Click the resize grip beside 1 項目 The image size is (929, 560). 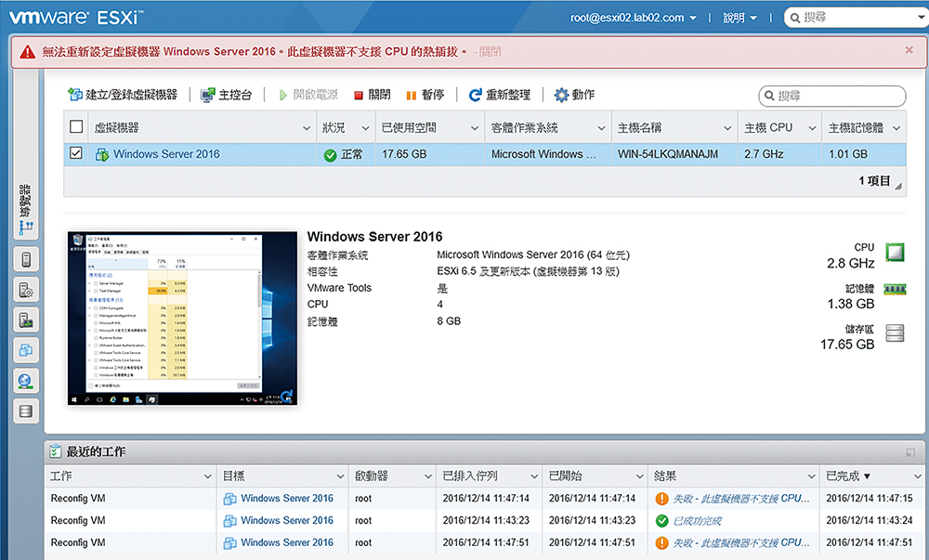click(898, 186)
